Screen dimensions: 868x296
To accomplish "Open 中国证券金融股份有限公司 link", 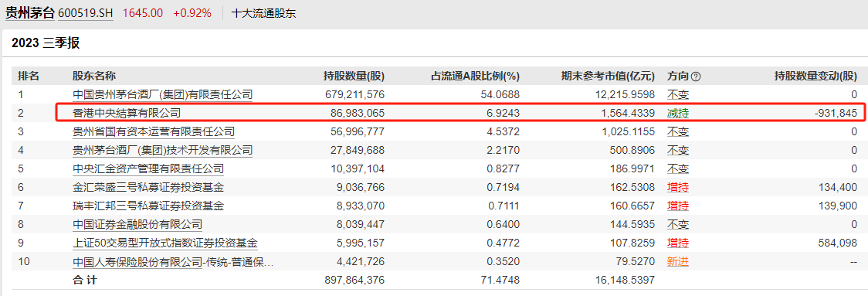I will click(137, 224).
